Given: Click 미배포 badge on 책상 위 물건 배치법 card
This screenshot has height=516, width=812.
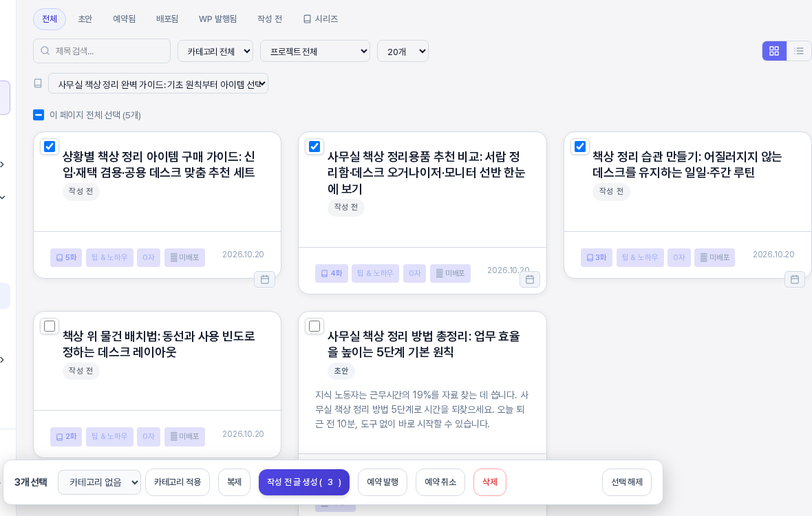Looking at the screenshot, I should coord(185,437).
